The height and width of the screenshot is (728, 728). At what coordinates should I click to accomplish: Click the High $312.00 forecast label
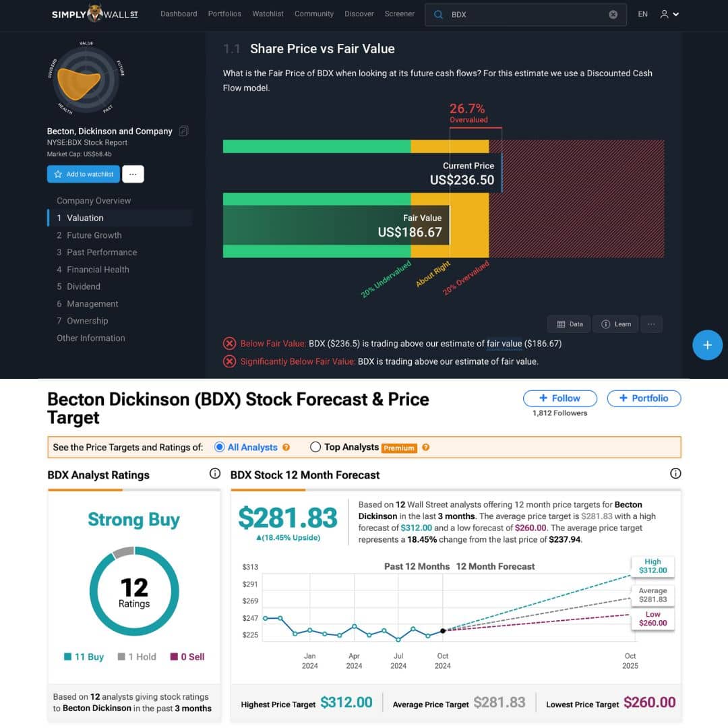coord(653,566)
